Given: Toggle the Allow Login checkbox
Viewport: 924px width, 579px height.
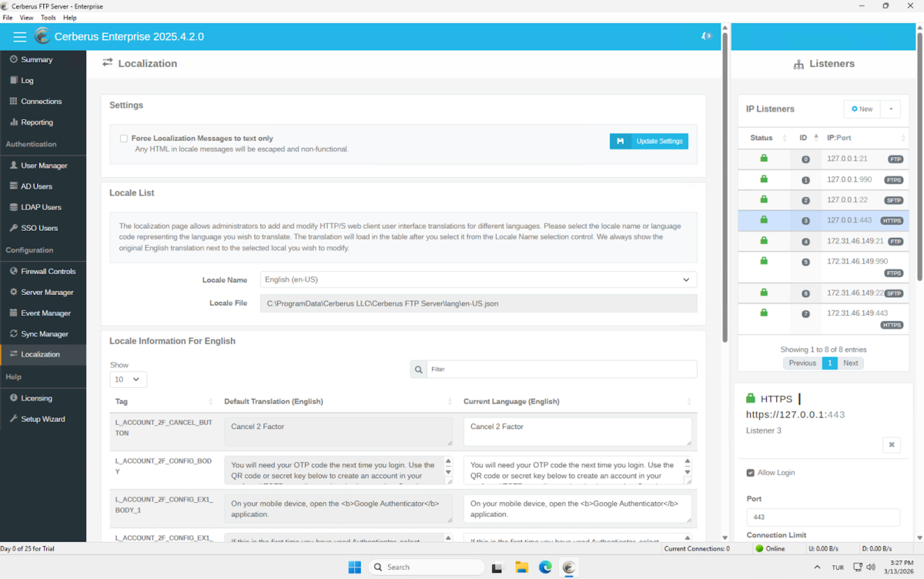Looking at the screenshot, I should tap(751, 473).
